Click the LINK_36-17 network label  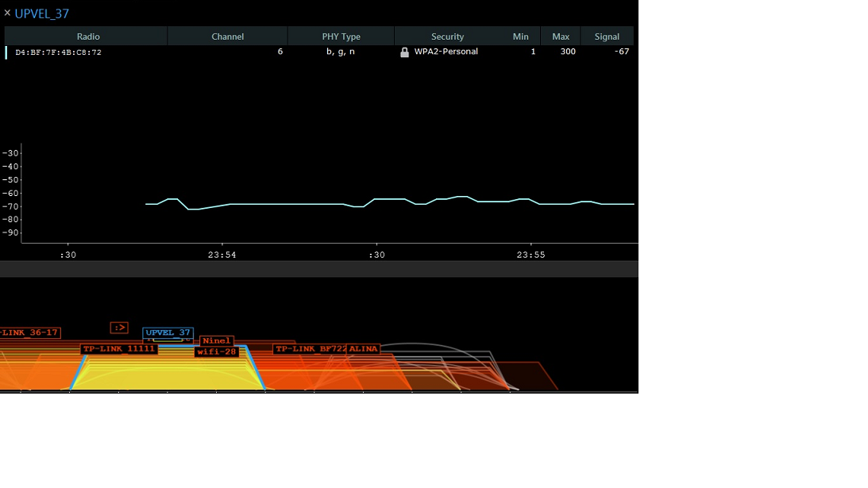[30, 333]
